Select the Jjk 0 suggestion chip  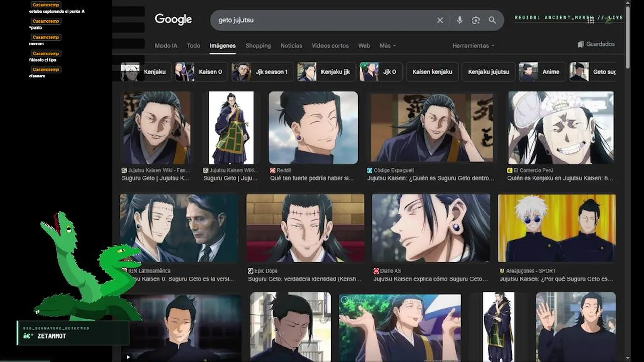pyautogui.click(x=381, y=72)
